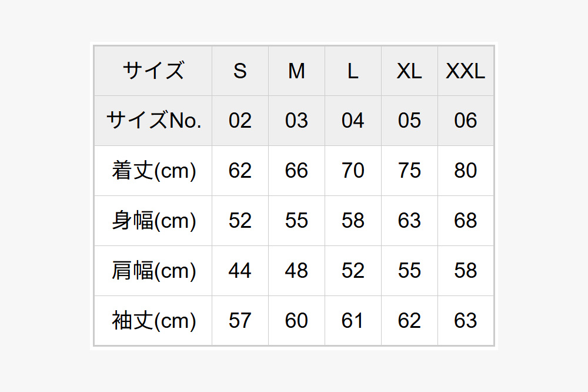The height and width of the screenshot is (392, 588).
Task: Click size number 02 cell
Action: (x=240, y=121)
